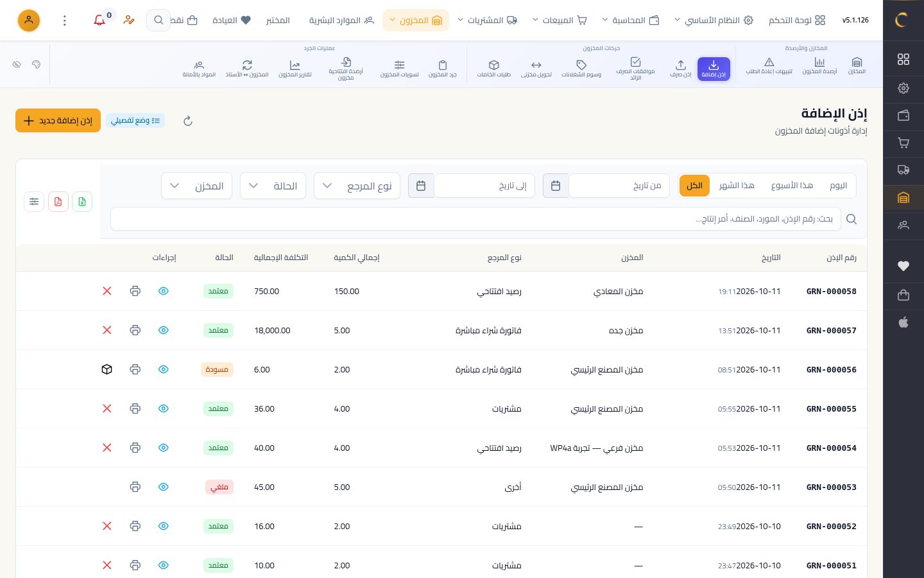
Task: Cancel permit GRN-000058 with red X
Action: coord(107,291)
